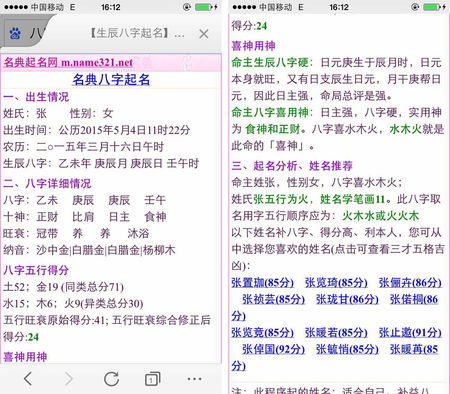The height and width of the screenshot is (394, 450).
Task: Open name suggestion 张俪卉(86分)
Action: [410, 283]
